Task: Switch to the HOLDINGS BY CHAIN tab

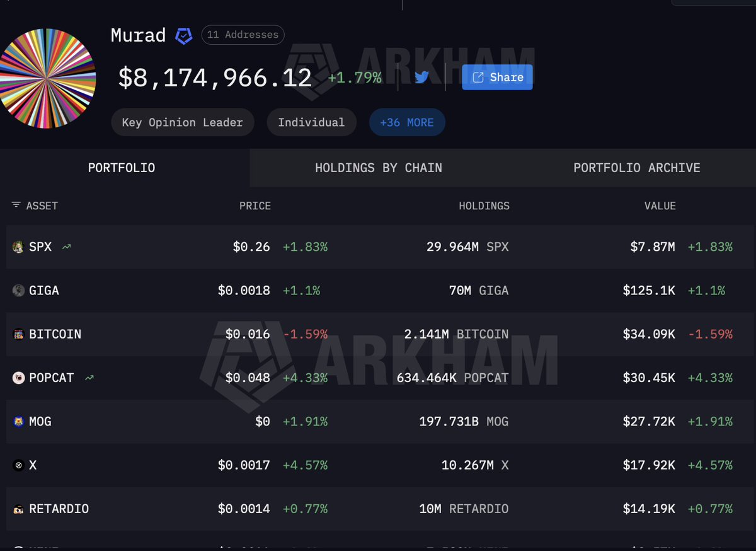Action: pyautogui.click(x=378, y=168)
